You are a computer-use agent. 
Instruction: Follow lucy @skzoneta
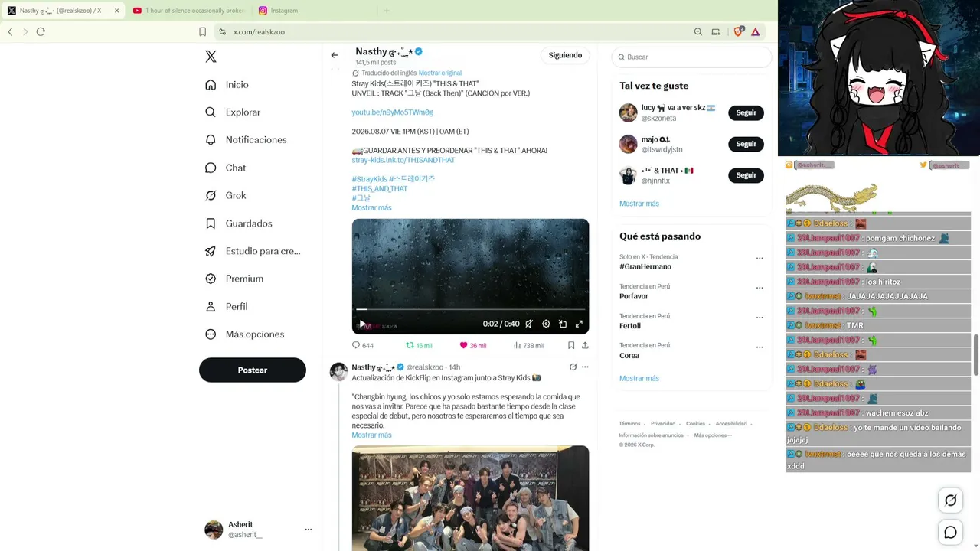coord(746,112)
